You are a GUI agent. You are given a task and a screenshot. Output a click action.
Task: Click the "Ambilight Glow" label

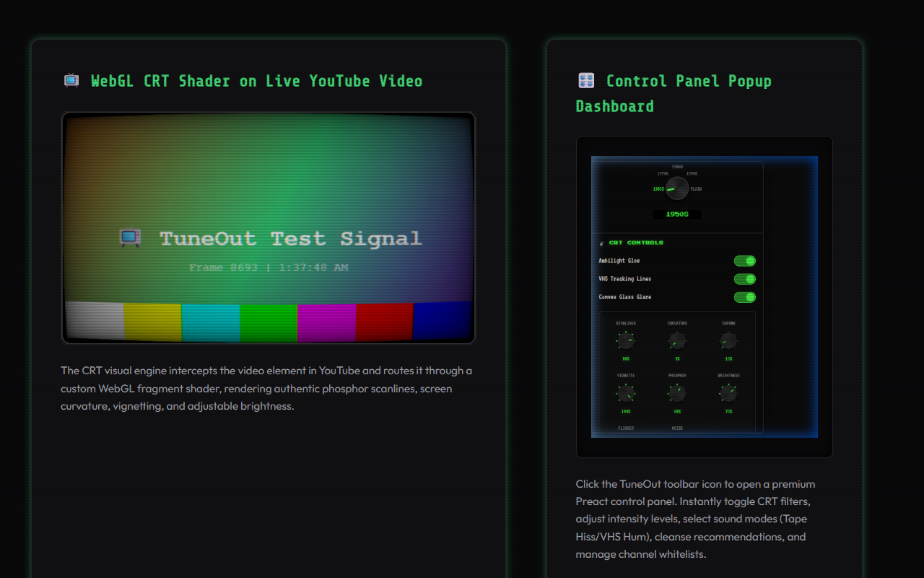click(x=619, y=261)
